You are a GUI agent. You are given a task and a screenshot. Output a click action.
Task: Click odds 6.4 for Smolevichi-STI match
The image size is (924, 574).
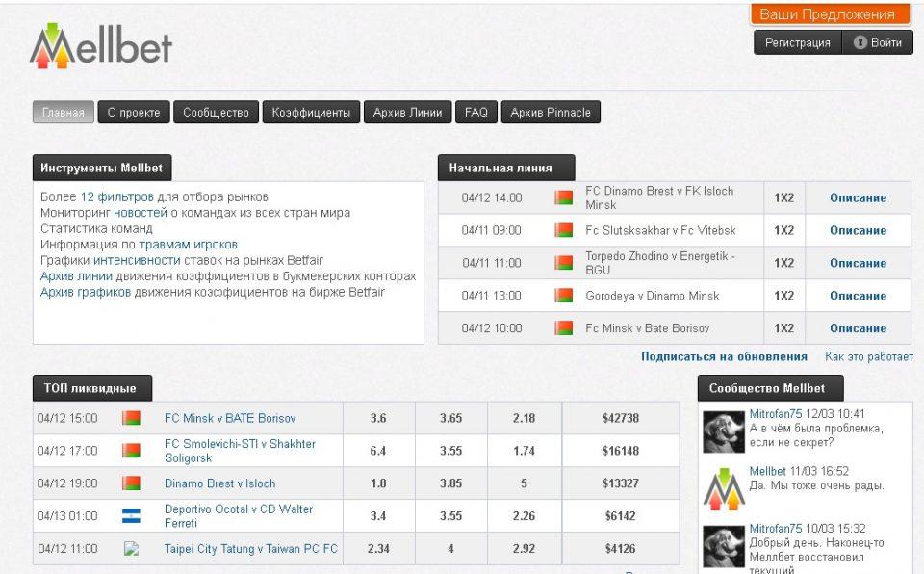(x=377, y=451)
